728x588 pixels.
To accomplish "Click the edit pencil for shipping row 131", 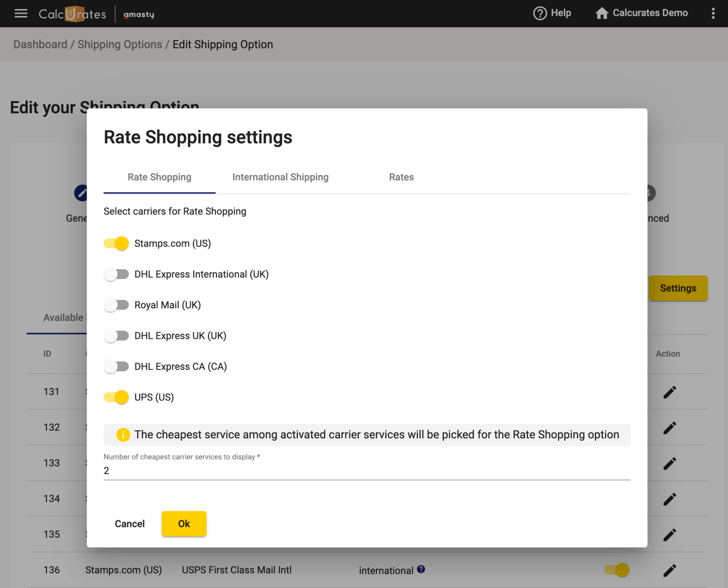I will click(669, 392).
